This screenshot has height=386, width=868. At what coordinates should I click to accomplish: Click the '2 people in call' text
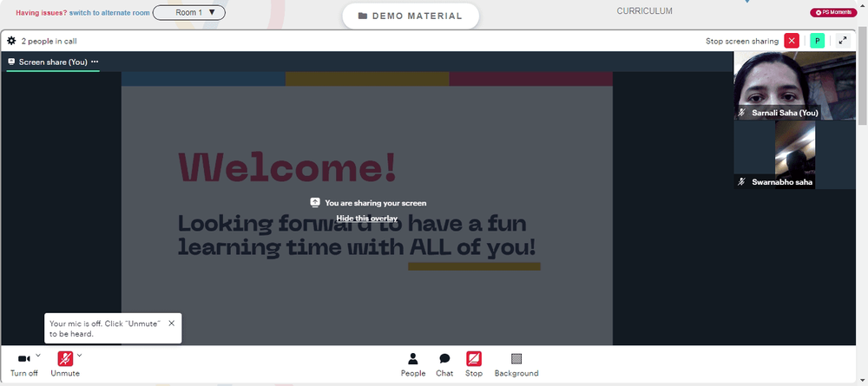point(49,41)
